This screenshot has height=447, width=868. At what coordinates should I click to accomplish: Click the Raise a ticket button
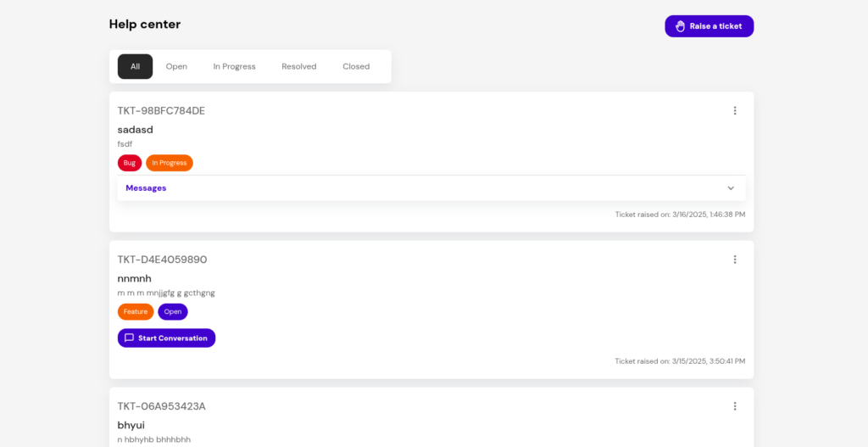pyautogui.click(x=709, y=26)
